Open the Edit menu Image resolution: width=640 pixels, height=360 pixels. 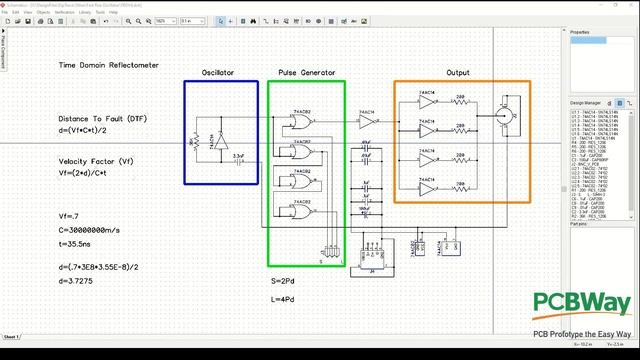coord(16,12)
